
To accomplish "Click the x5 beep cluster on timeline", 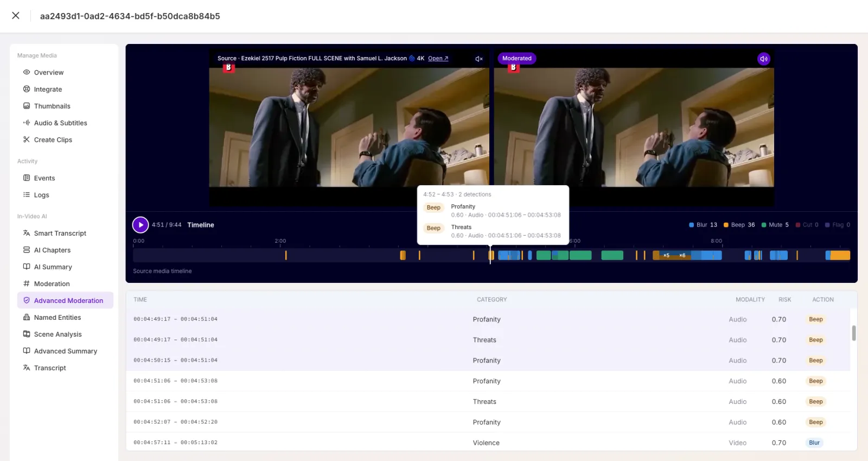I will click(666, 255).
